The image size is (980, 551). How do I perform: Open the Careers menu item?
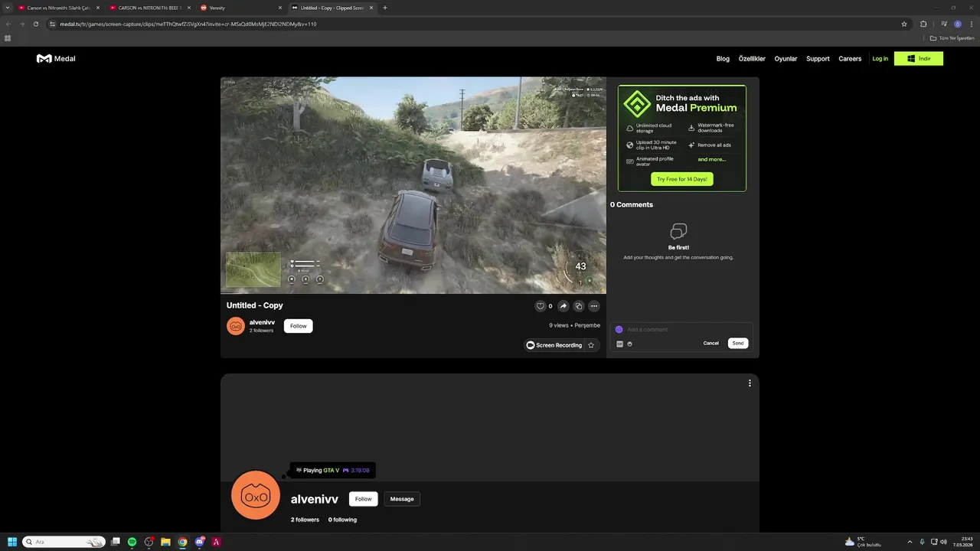[x=850, y=59]
